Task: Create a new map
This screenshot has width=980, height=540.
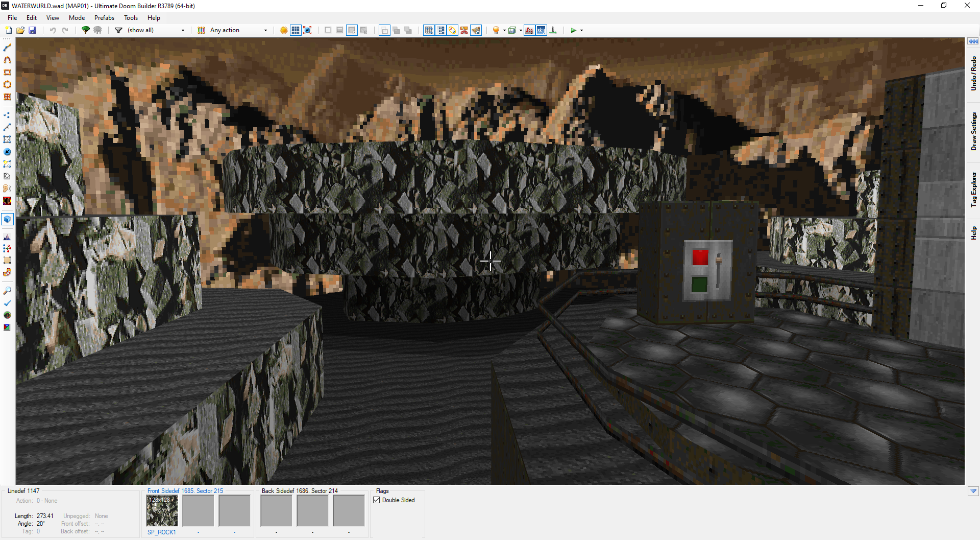Action: (8, 30)
